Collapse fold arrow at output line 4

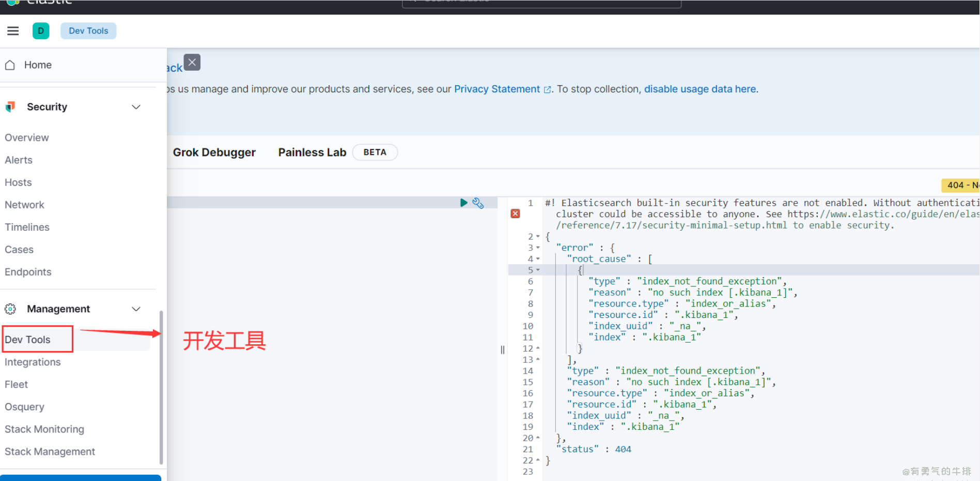click(538, 259)
